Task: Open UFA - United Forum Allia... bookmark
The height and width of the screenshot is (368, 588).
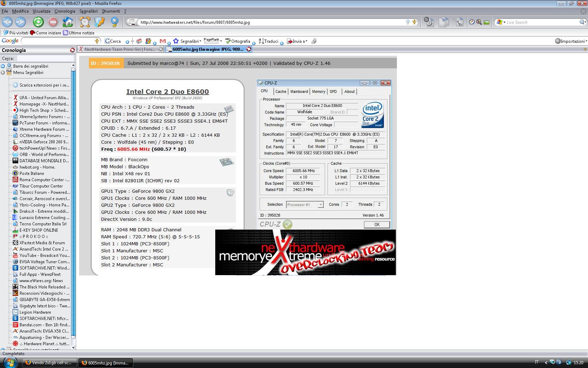Action: pos(41,98)
